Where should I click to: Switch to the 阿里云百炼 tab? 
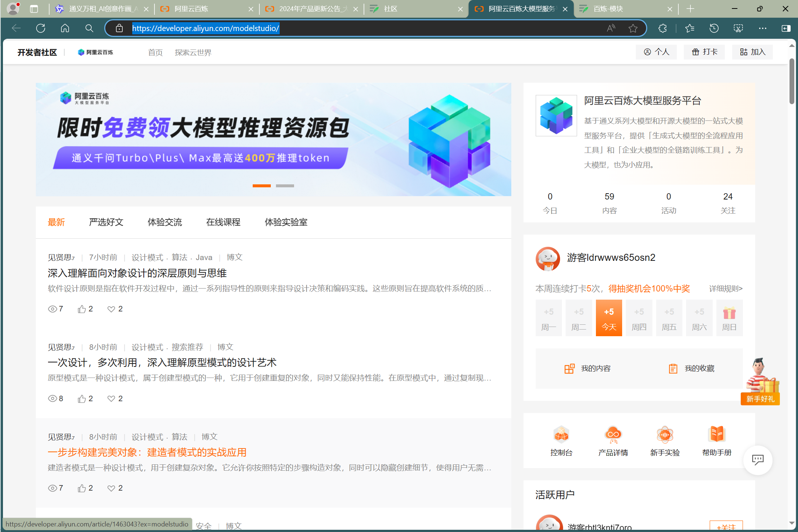[x=207, y=9]
